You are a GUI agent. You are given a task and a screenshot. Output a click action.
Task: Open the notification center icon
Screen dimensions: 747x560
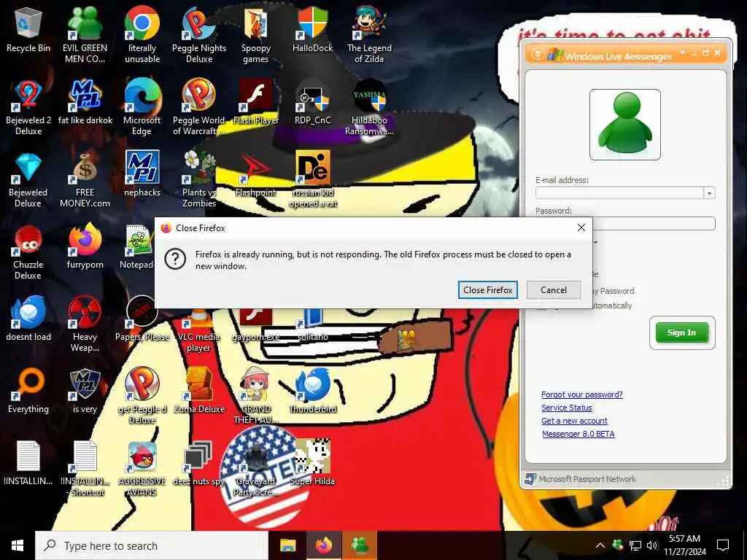[723, 545]
